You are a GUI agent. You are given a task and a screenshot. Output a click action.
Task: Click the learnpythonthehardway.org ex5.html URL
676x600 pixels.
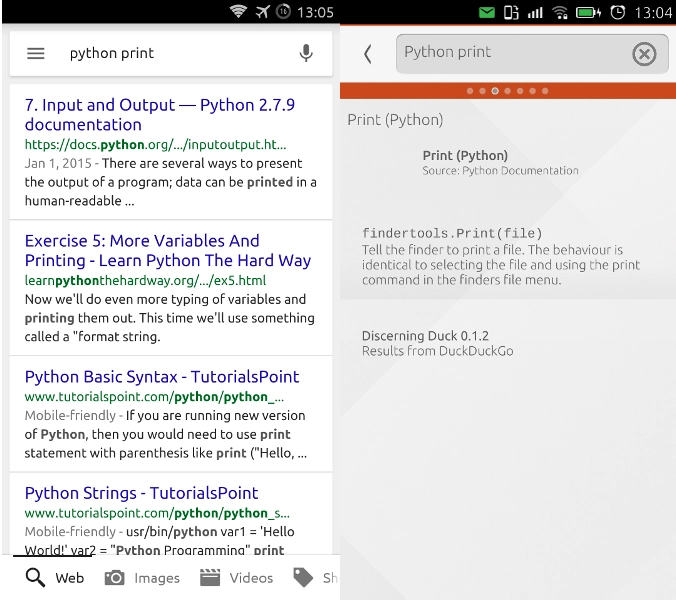coord(145,281)
